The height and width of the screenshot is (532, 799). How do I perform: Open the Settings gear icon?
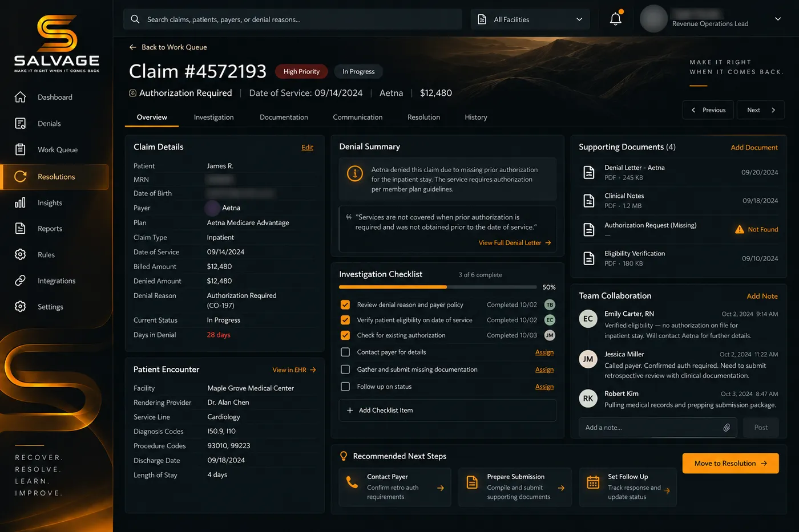click(21, 306)
